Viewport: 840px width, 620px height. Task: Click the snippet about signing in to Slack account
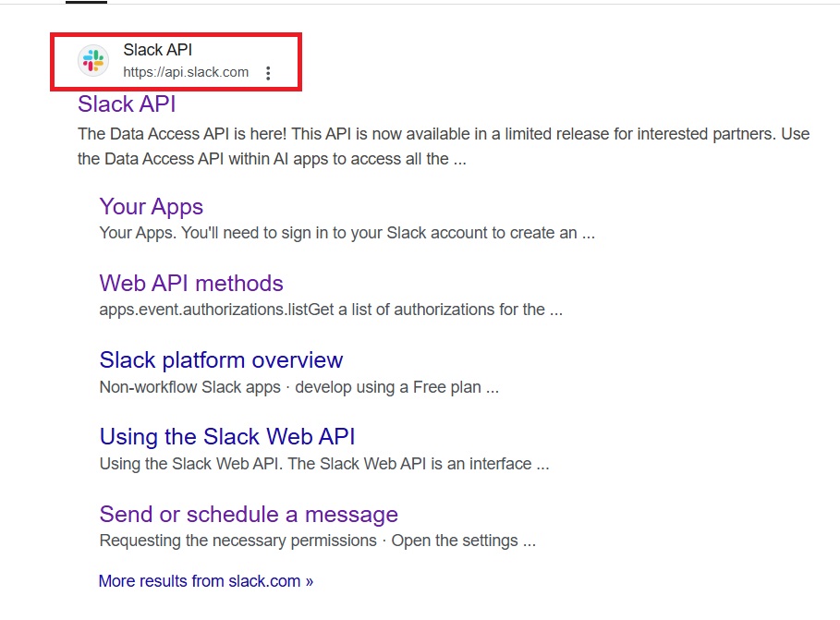tap(347, 233)
